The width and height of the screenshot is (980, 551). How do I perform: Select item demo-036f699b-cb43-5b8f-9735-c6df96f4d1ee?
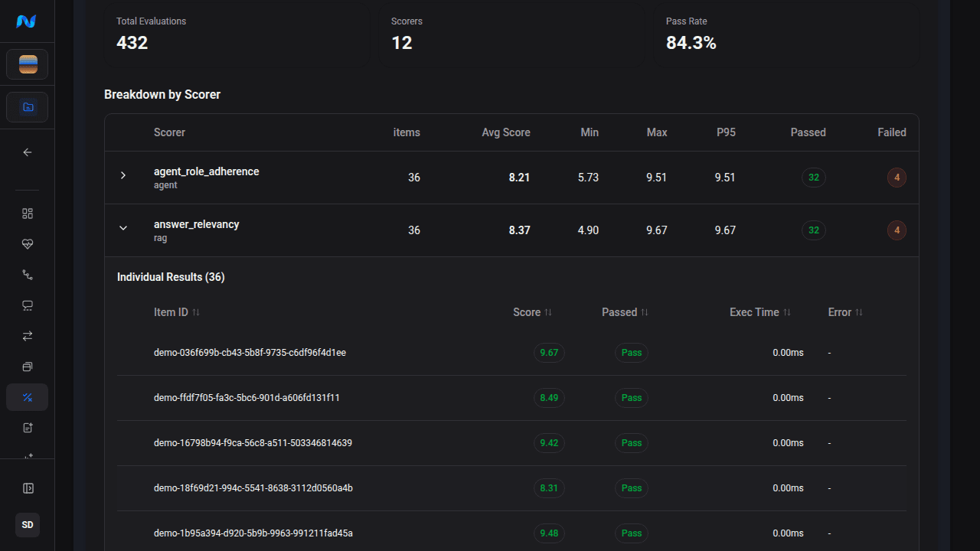pos(250,353)
